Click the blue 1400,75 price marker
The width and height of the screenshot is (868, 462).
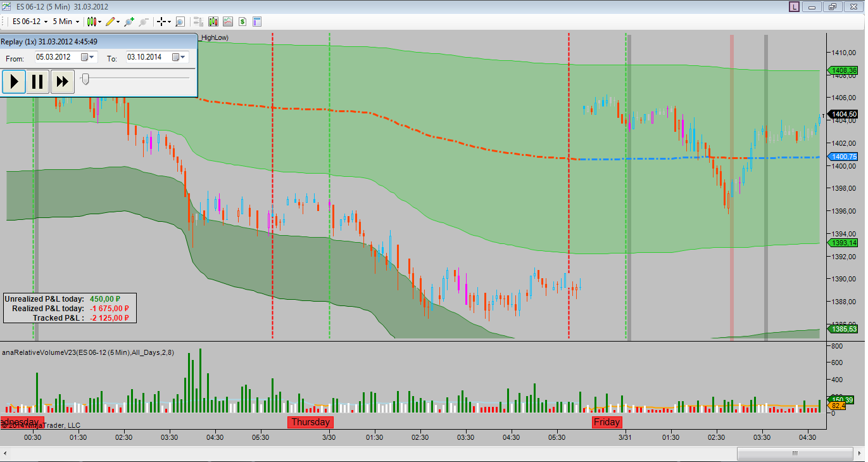click(x=843, y=157)
